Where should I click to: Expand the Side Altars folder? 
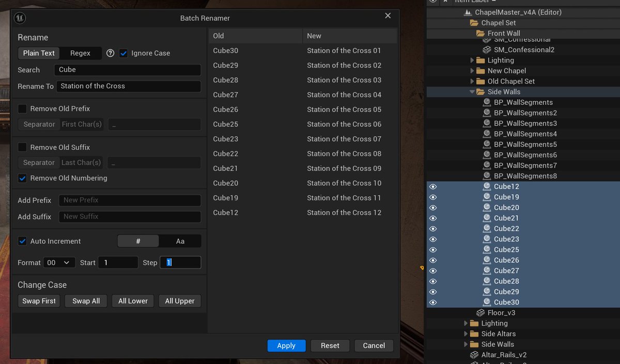[466, 334]
